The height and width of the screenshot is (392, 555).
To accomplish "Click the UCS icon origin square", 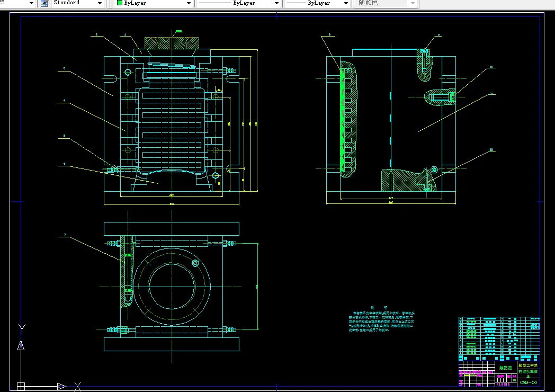I will 21,386.
